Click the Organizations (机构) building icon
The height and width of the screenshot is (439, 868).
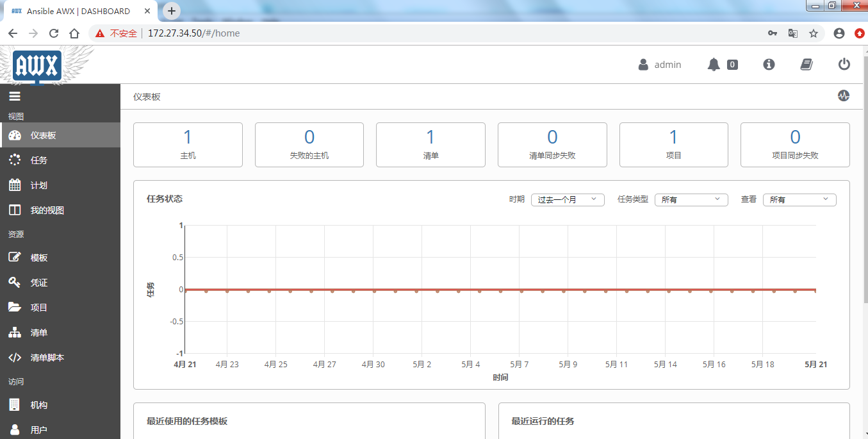[15, 405]
